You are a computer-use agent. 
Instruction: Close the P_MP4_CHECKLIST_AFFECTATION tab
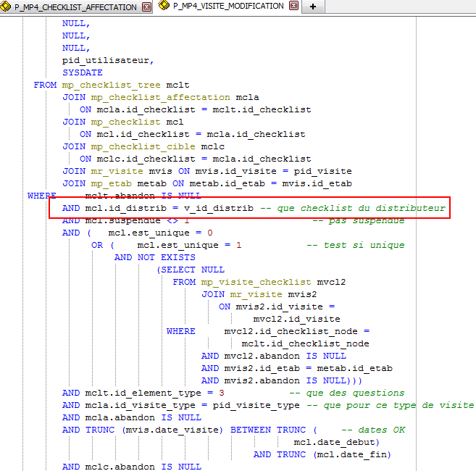147,7
